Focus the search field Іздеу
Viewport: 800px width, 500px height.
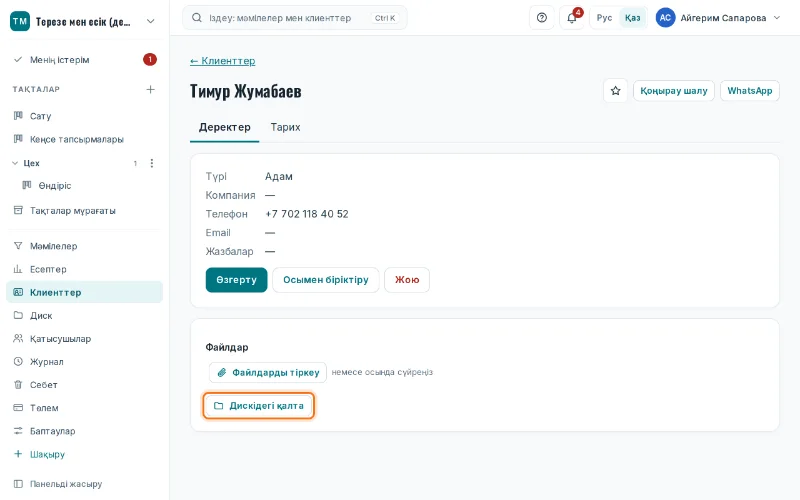pos(295,18)
